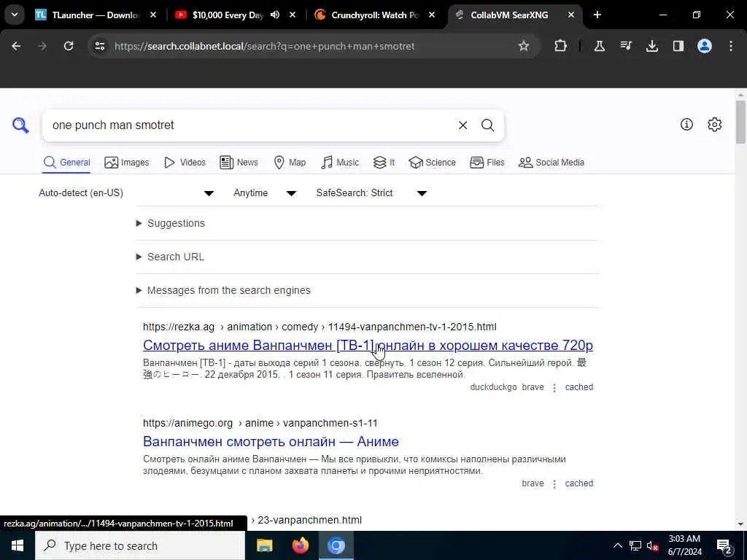
Task: Open File Explorer from taskbar
Action: [x=264, y=545]
